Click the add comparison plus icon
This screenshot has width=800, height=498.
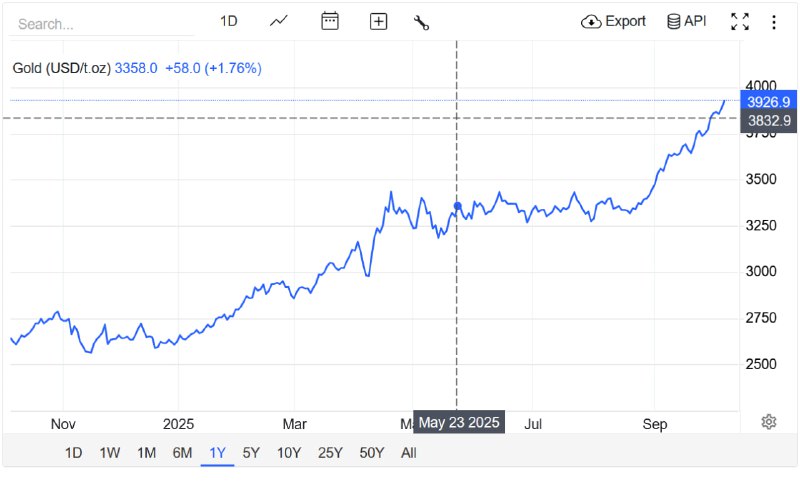pos(378,21)
